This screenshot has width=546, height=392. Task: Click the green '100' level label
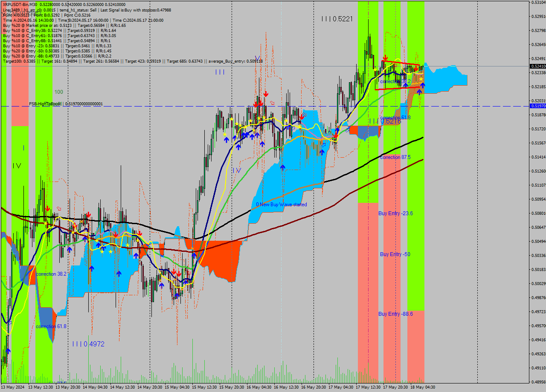[58, 92]
